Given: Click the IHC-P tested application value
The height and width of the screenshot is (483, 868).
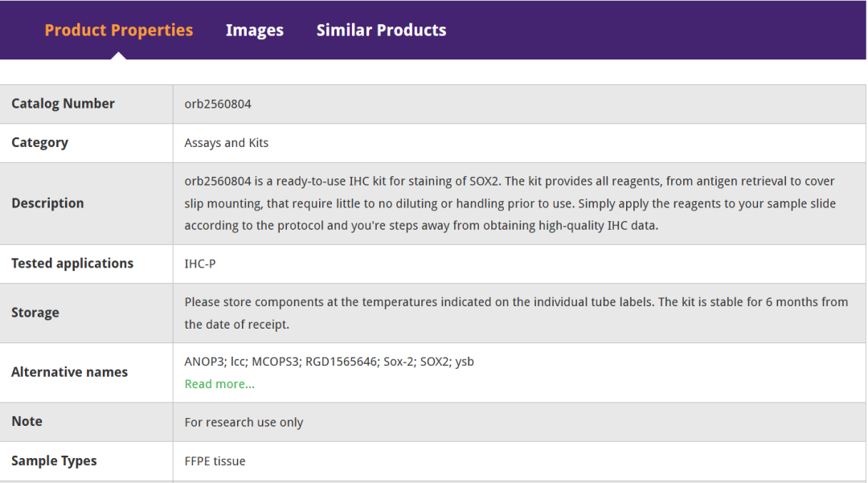Looking at the screenshot, I should click(x=200, y=264).
